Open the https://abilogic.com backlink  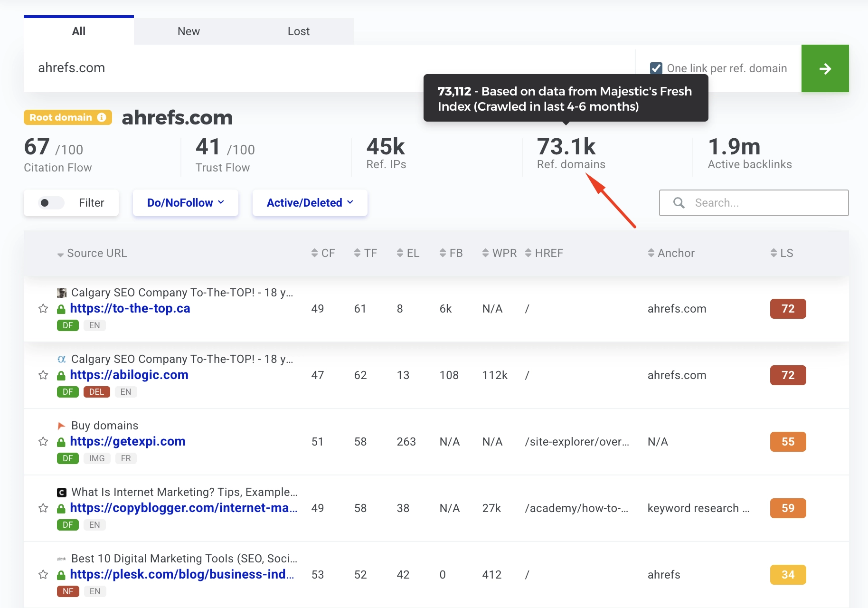coord(129,375)
